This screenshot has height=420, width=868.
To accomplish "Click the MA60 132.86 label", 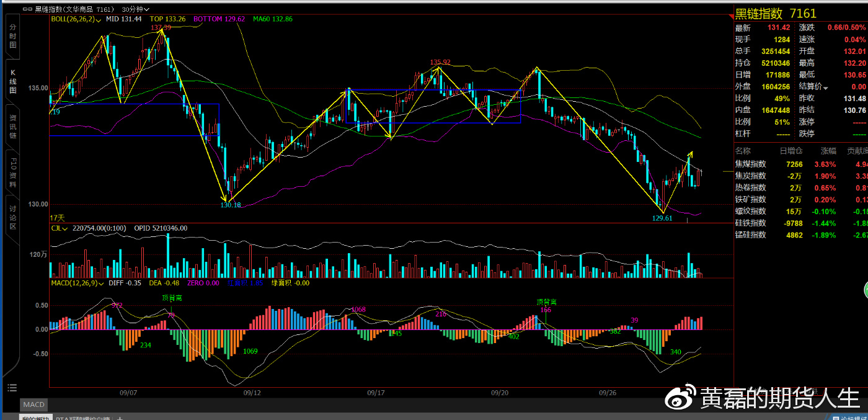I will 273,19.
